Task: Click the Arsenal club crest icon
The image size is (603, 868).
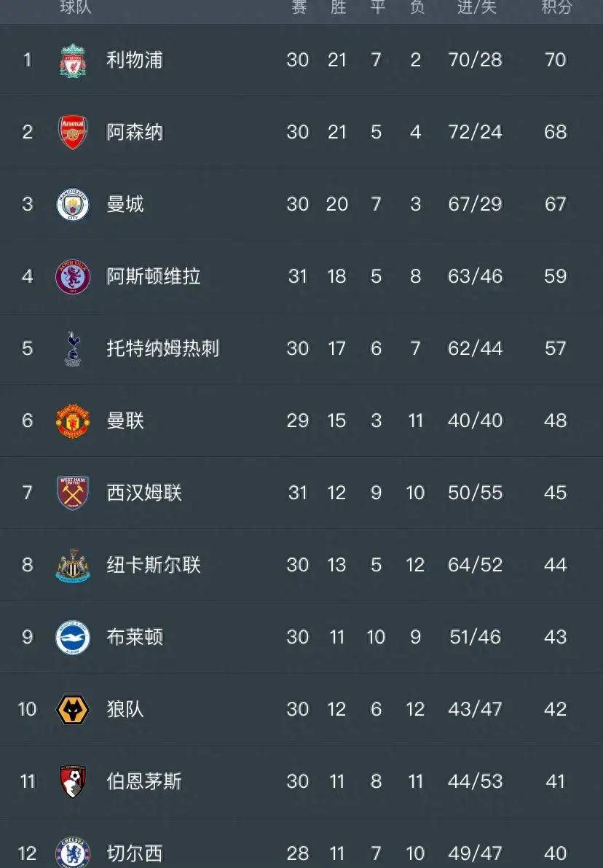Action: click(73, 132)
